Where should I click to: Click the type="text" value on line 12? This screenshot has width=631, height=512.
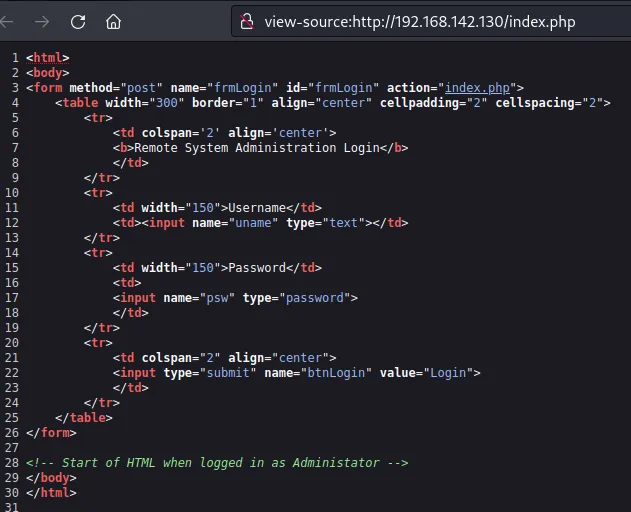344,223
